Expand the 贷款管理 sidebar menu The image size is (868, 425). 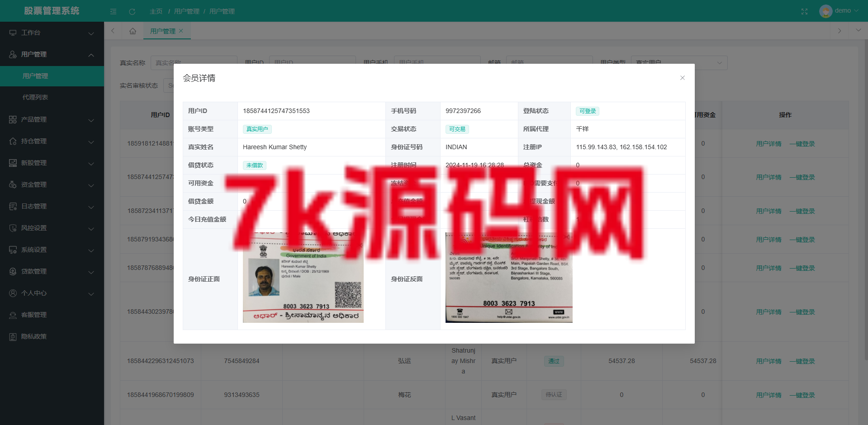click(52, 271)
